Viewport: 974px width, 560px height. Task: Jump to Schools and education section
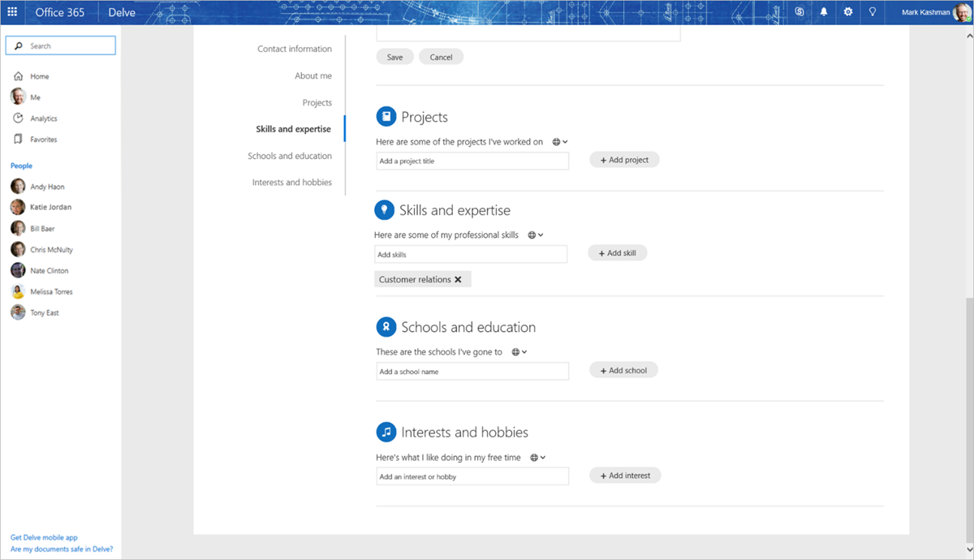(289, 156)
